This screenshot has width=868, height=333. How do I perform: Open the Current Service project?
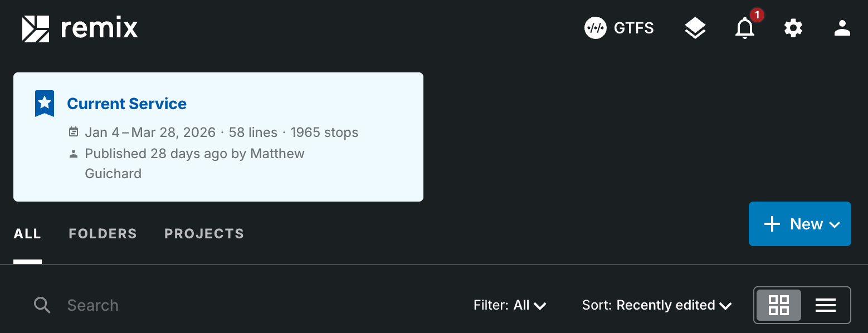tap(126, 104)
